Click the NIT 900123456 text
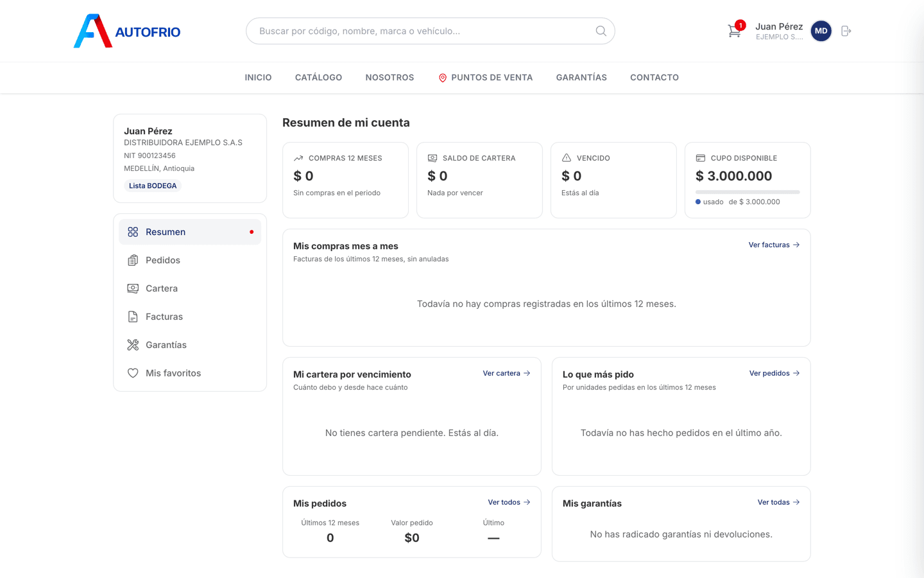Viewport: 924px width, 578px height. 150,155
